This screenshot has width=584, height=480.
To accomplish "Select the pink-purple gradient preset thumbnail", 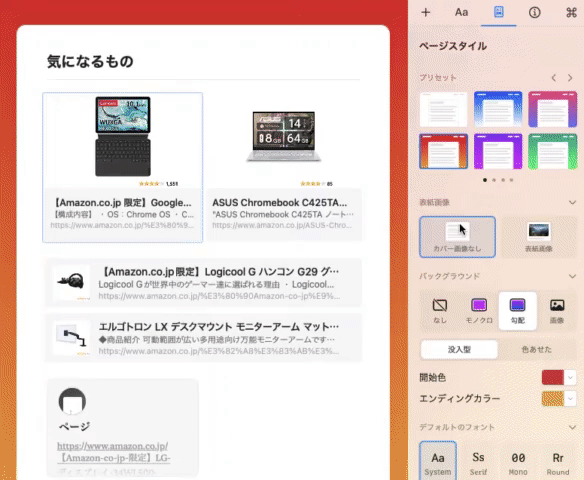I will pos(552,109).
